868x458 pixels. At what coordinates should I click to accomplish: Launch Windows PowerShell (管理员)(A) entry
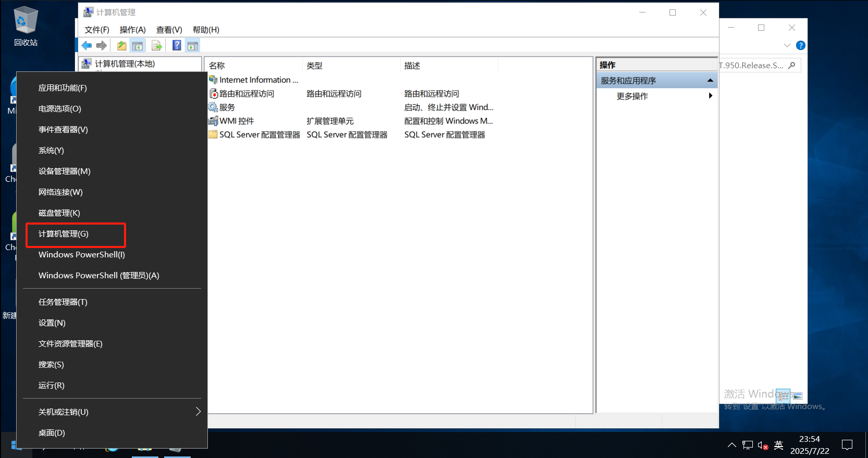coord(112,275)
